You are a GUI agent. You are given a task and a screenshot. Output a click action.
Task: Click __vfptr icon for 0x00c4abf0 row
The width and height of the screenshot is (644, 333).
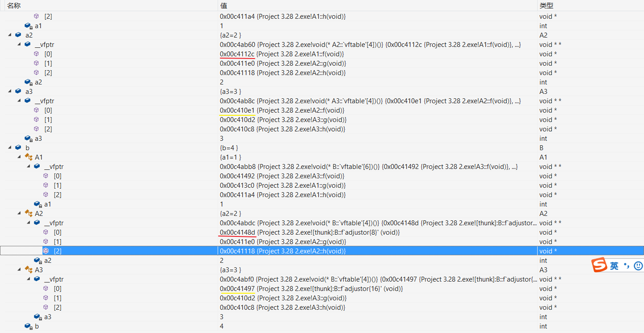[x=37, y=279]
